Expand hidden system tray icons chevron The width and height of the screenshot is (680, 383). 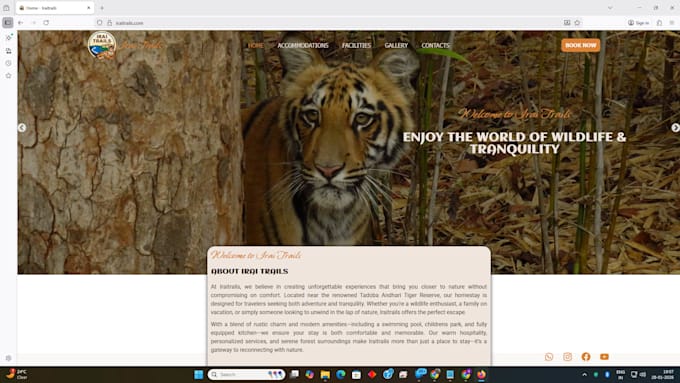pyautogui.click(x=585, y=374)
